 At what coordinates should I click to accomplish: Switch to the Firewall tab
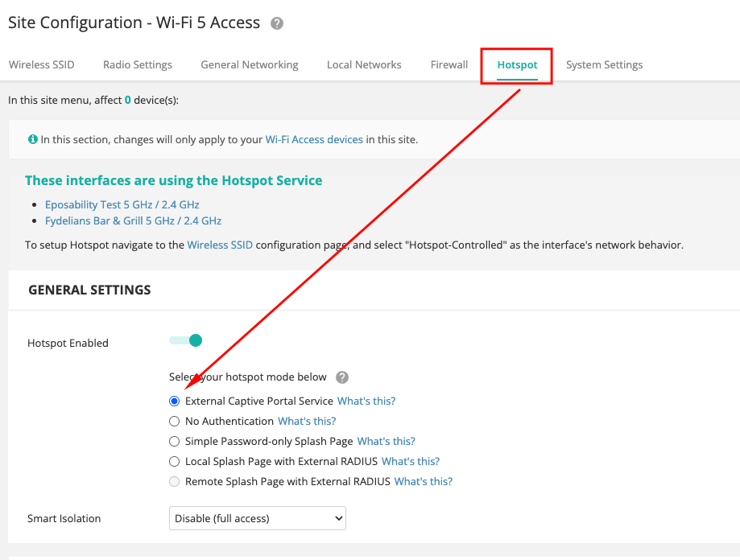pos(449,64)
